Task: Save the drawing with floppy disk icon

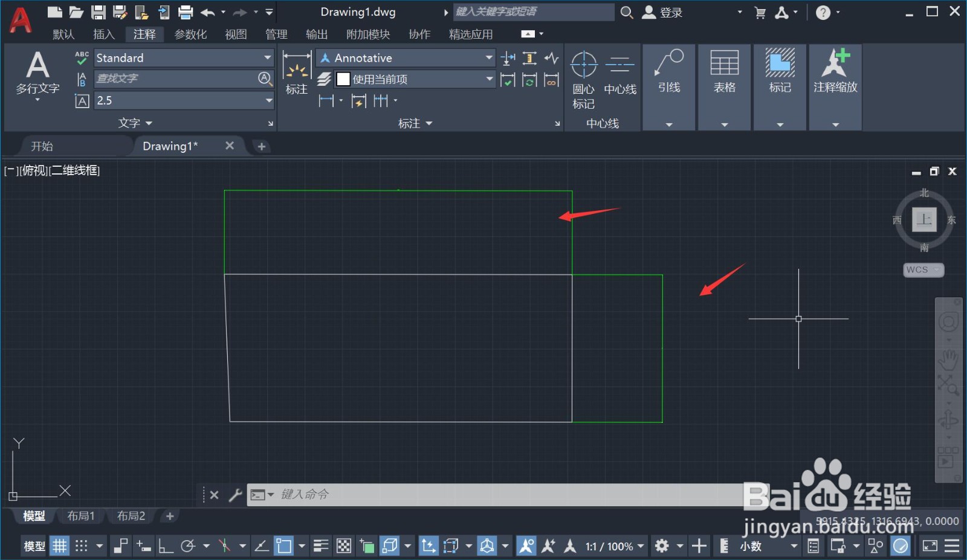Action: click(98, 11)
